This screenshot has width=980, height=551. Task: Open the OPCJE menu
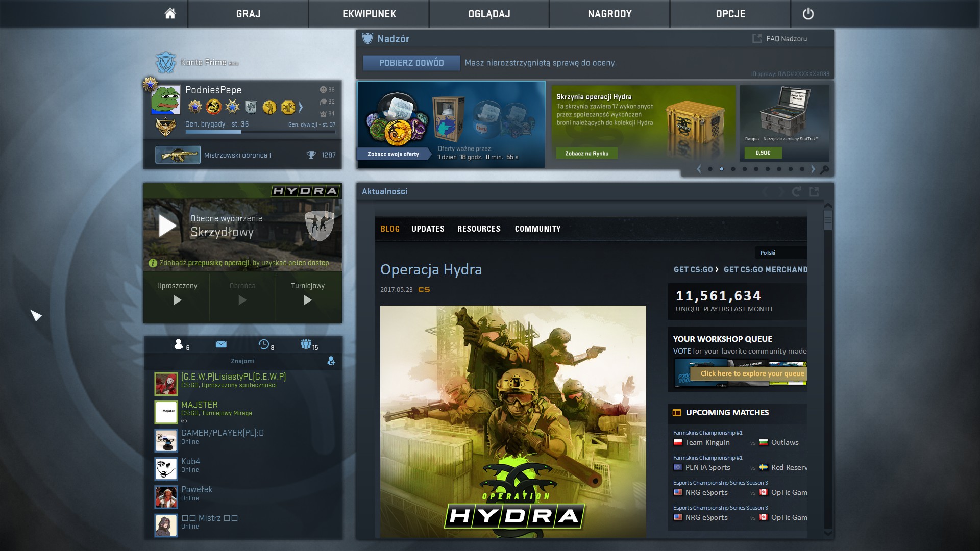point(730,14)
